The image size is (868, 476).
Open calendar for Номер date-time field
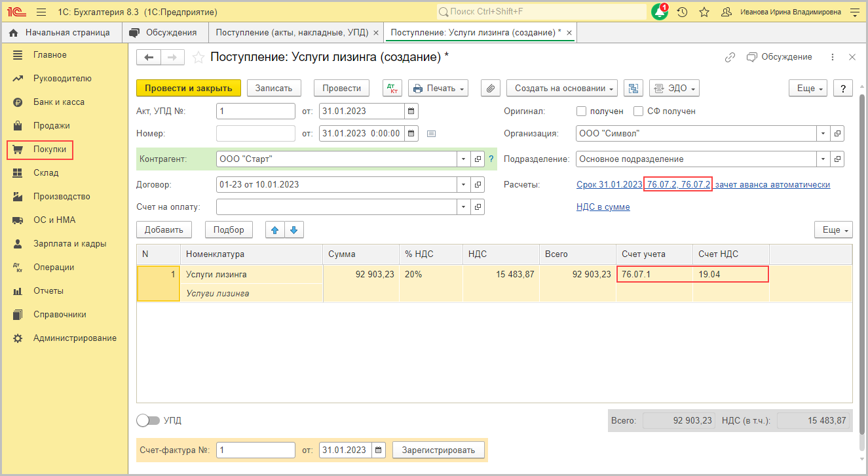[x=411, y=133]
